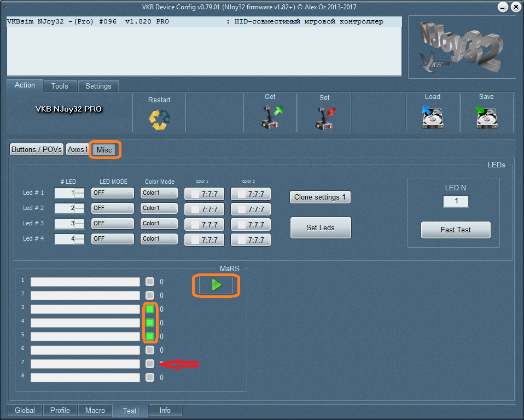Expand LED MODE dropdown for Led # 4
Screen dimensions: 524x420
point(112,239)
